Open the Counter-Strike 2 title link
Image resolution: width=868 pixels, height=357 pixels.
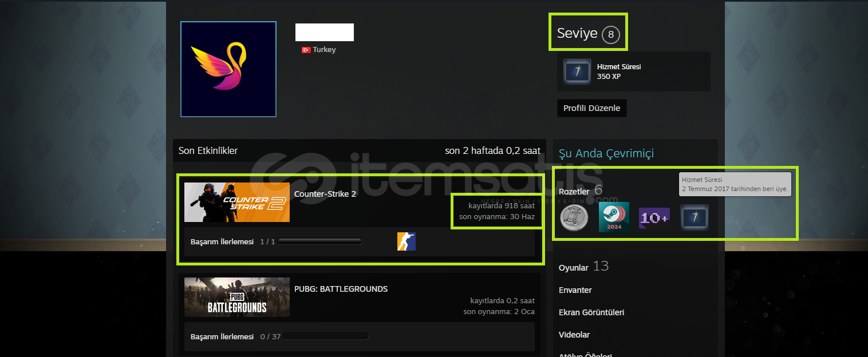pos(325,194)
